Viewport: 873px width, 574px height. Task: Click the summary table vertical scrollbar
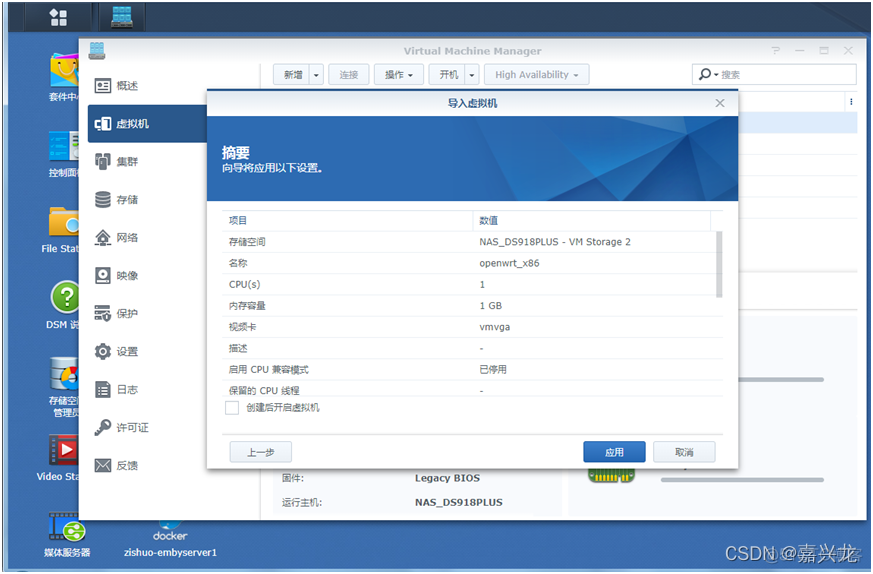[x=719, y=264]
